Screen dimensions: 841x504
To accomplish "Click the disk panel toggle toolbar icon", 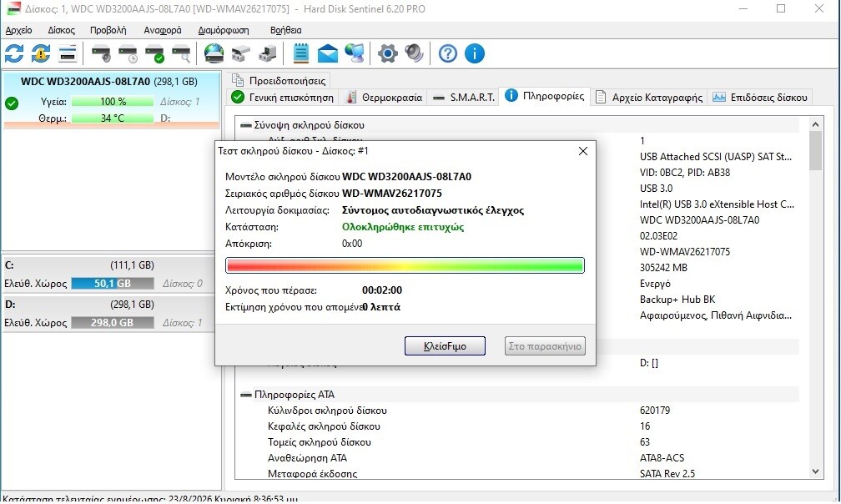I will coord(68,53).
